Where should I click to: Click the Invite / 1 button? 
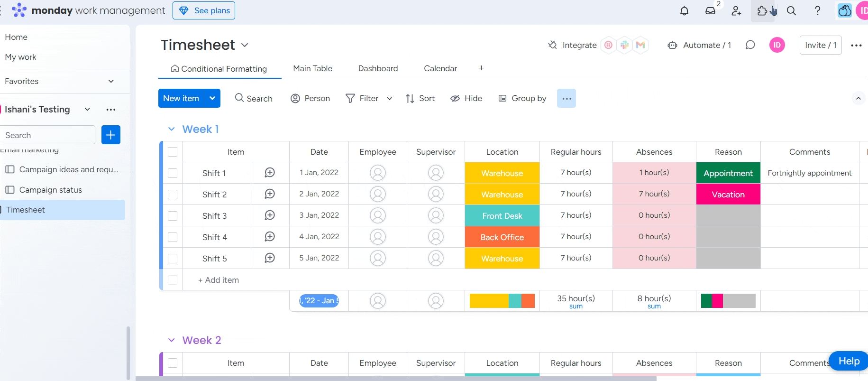coord(821,45)
